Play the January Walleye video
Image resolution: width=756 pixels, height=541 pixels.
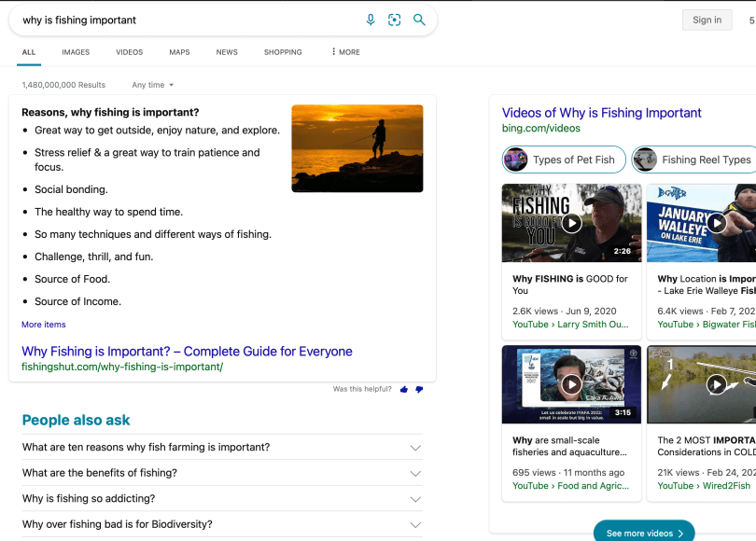[x=716, y=223]
